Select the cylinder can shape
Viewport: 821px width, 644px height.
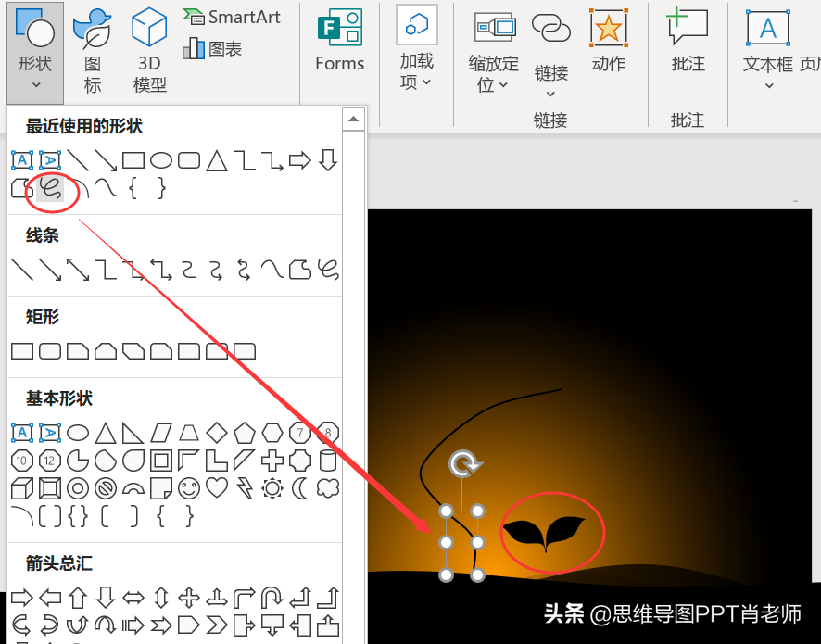(328, 461)
